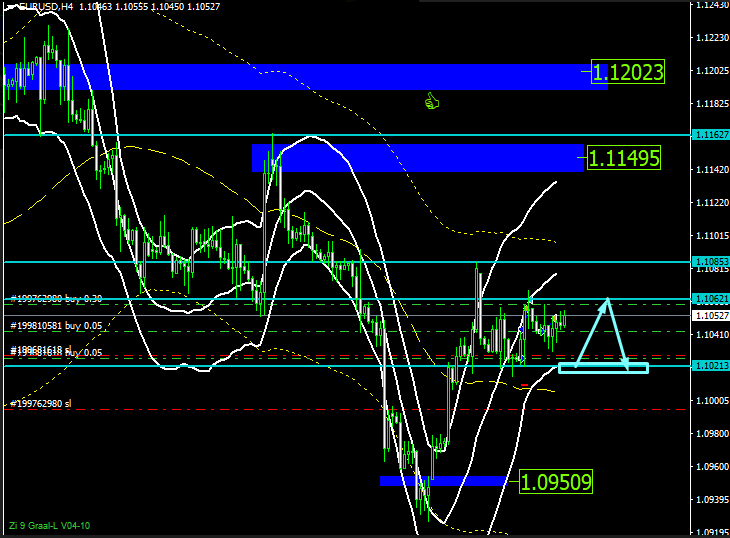Click the 1.09395 value on price axis
Screen dimensions: 730x538
[712, 499]
